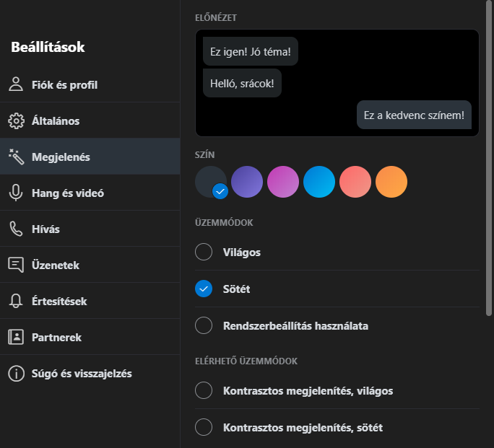Pick the magenta pink color swatch
The width and height of the screenshot is (494, 448).
[283, 182]
